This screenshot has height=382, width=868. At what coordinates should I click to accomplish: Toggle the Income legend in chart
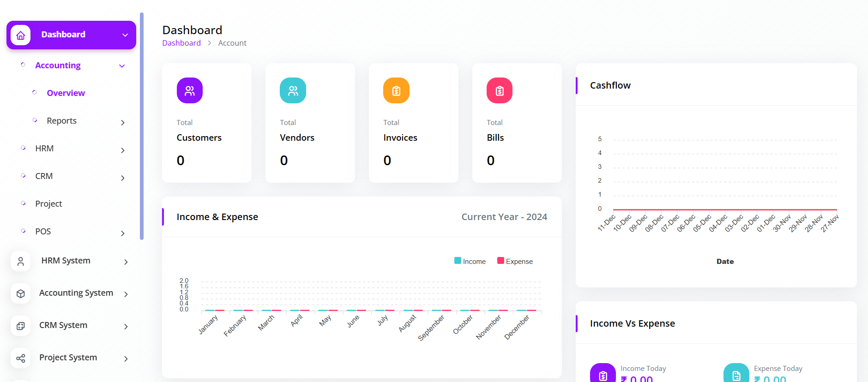(470, 261)
